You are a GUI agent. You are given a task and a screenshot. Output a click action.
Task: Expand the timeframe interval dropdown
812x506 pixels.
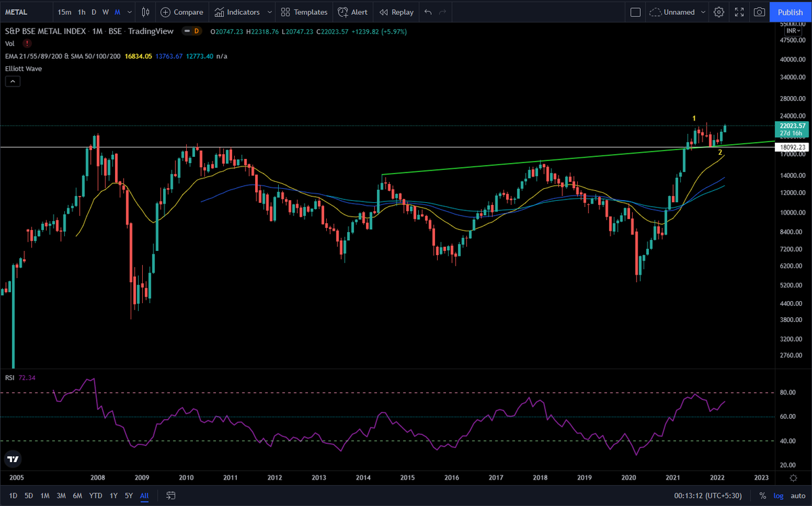[x=129, y=12]
